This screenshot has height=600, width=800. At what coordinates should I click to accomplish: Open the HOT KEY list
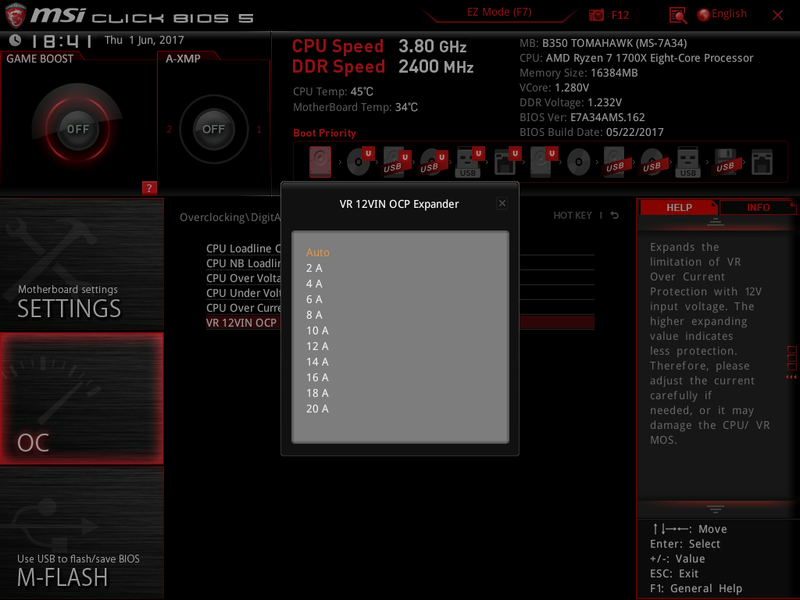click(572, 215)
